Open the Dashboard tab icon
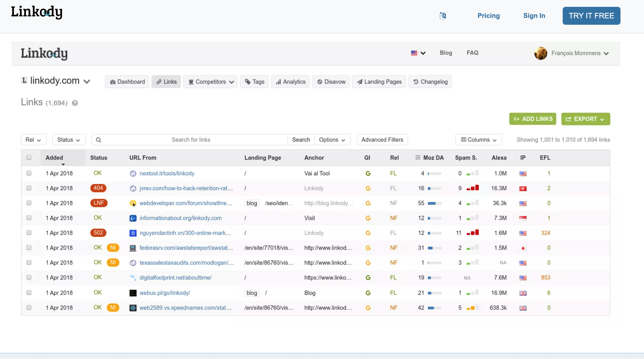Viewport: 644px width, 359px height. coord(113,82)
